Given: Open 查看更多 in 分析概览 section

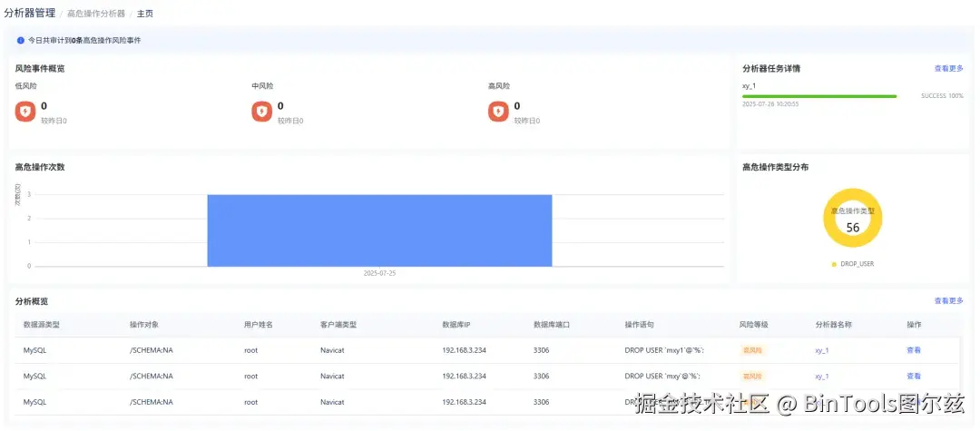Looking at the screenshot, I should click(x=949, y=301).
